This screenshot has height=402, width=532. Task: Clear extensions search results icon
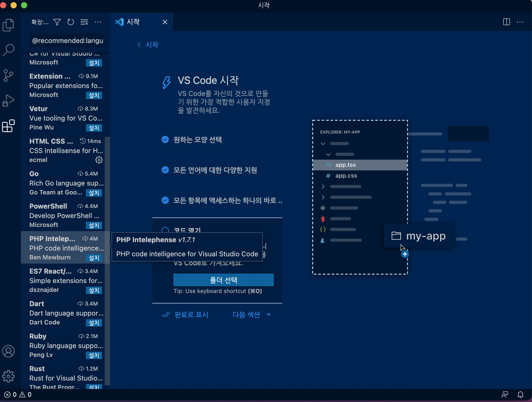(84, 22)
